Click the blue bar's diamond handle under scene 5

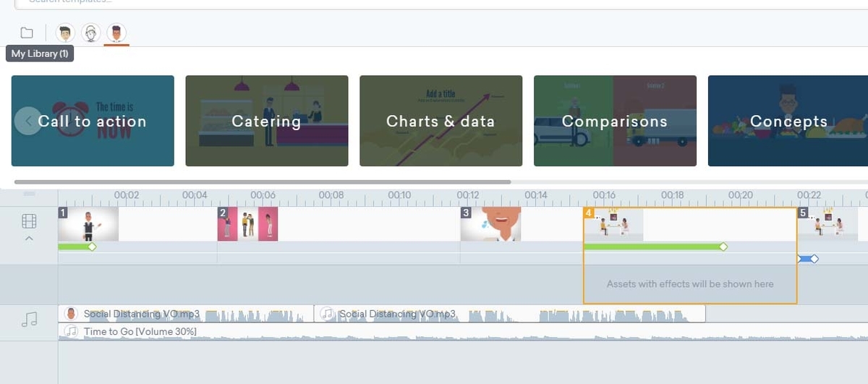point(814,258)
